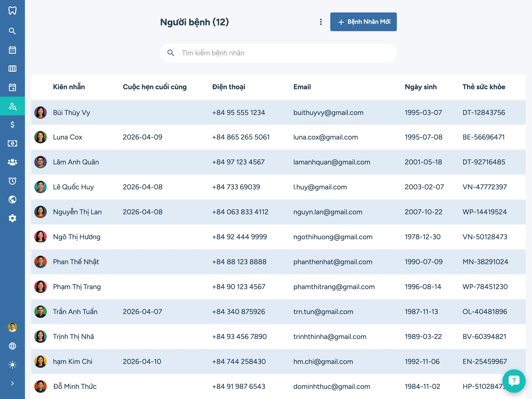
Task: Open patient Luna Cox row
Action: pyautogui.click(x=68, y=137)
